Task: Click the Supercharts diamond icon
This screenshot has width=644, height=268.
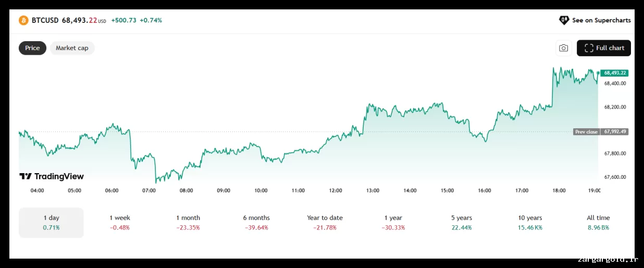Action: 564,20
